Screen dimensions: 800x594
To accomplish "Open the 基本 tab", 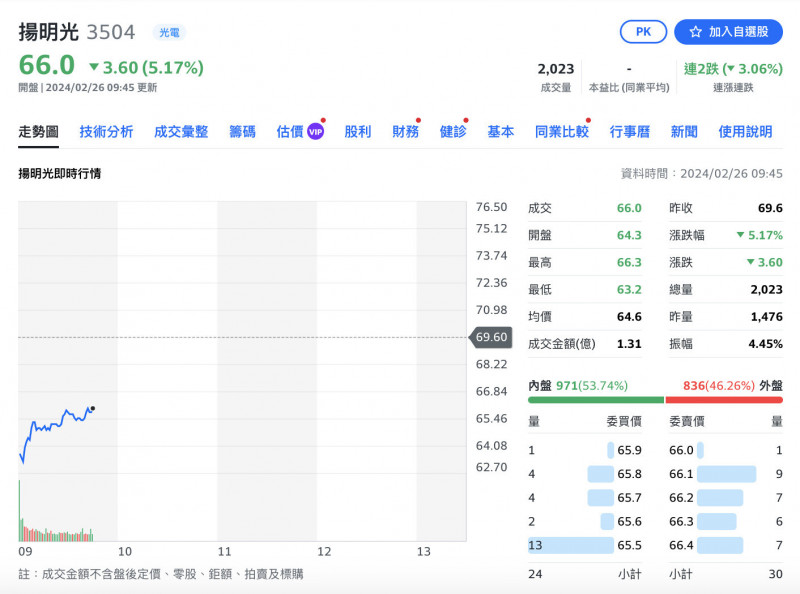I will 501,132.
